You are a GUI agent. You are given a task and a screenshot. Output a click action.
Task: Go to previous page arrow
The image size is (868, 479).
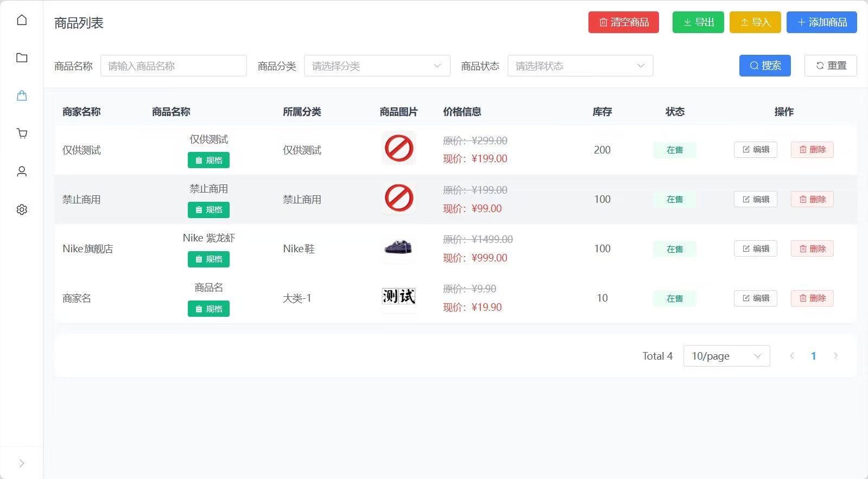pos(792,356)
